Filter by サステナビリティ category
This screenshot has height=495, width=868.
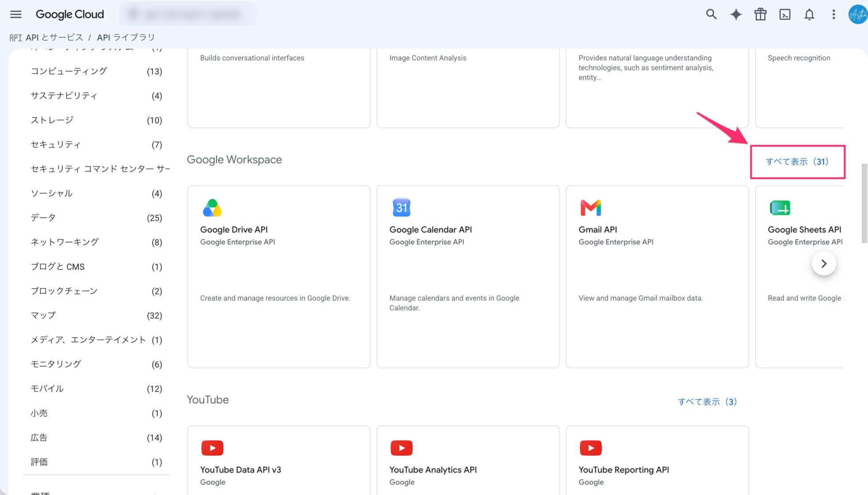point(97,96)
